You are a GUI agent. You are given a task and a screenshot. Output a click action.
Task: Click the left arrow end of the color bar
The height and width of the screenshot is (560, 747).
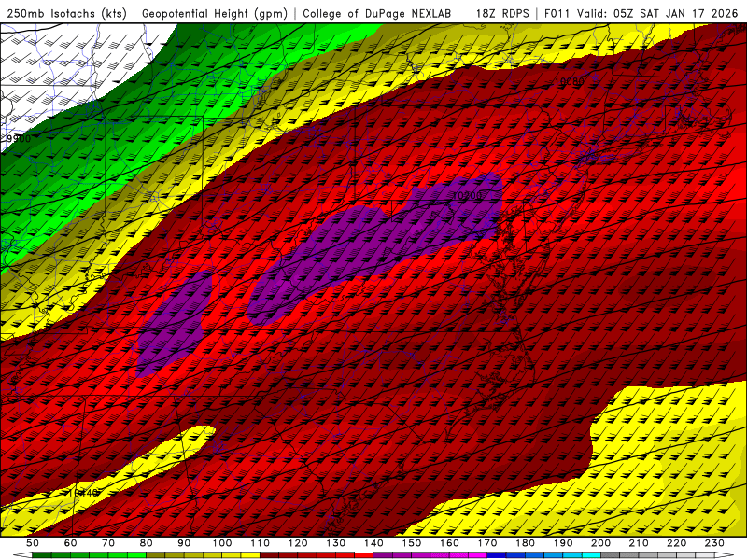(x=22, y=555)
